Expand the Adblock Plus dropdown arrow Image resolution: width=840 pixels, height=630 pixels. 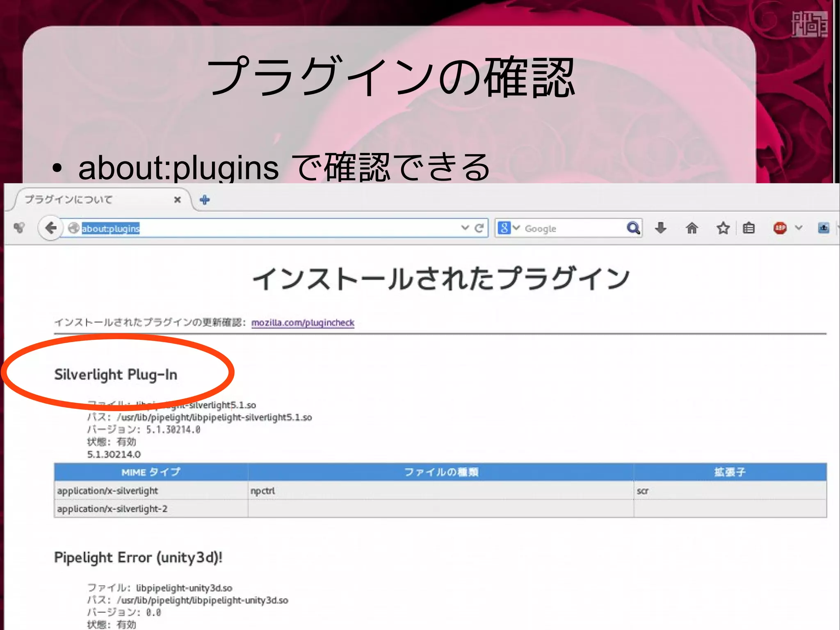[x=798, y=228]
